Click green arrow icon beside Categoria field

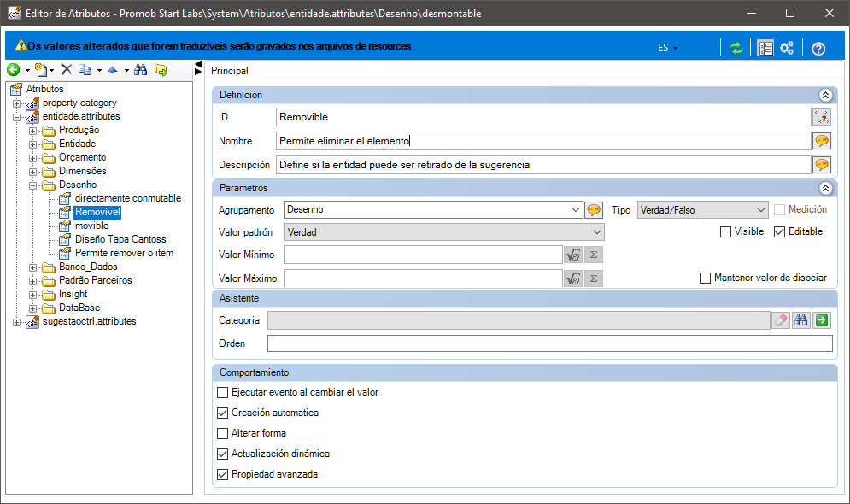822,320
